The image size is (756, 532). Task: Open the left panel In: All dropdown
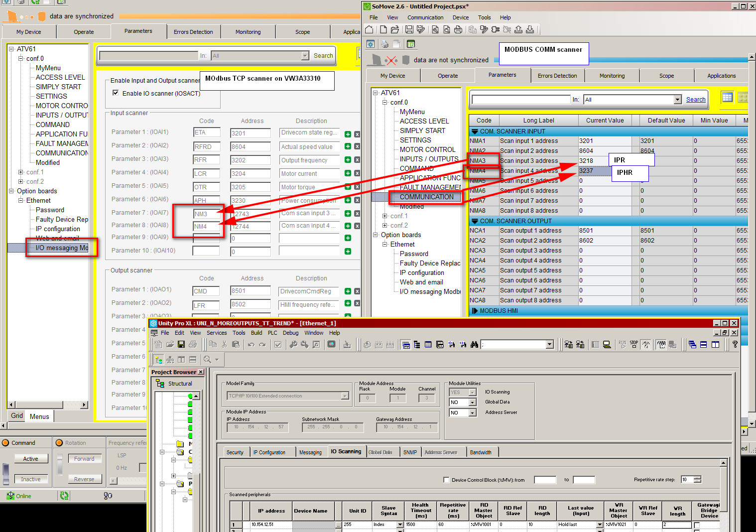click(x=305, y=56)
